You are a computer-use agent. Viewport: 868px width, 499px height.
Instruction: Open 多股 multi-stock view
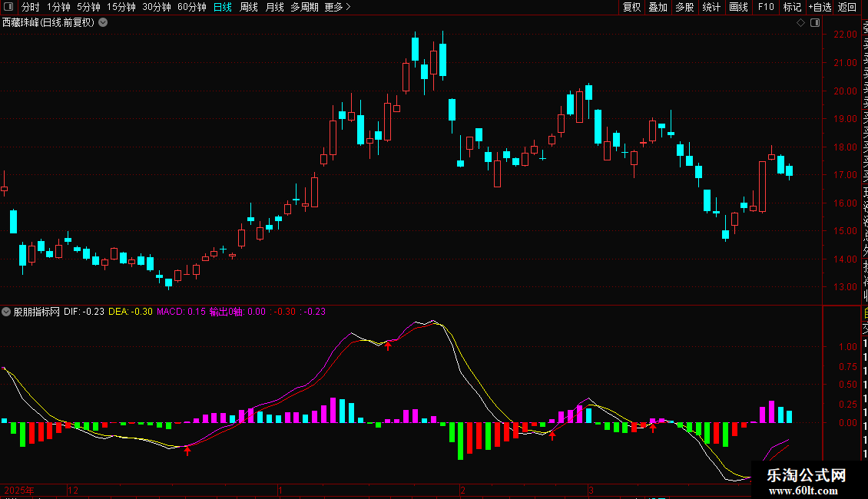pyautogui.click(x=684, y=7)
